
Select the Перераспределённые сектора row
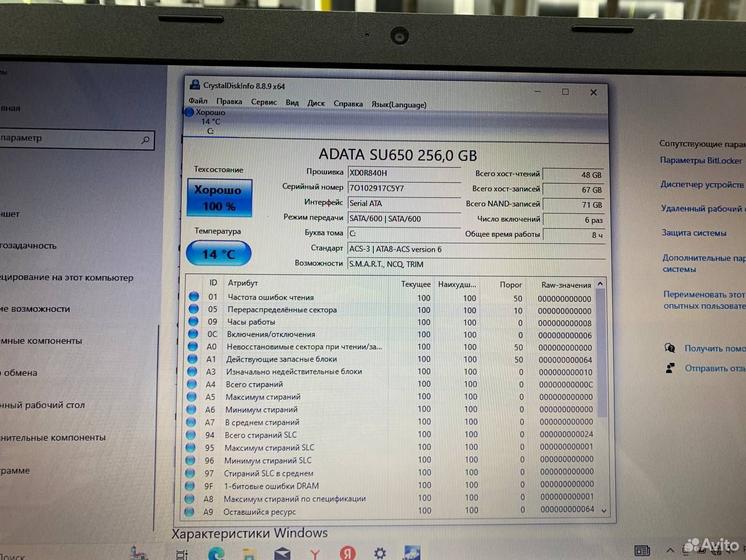click(x=390, y=310)
